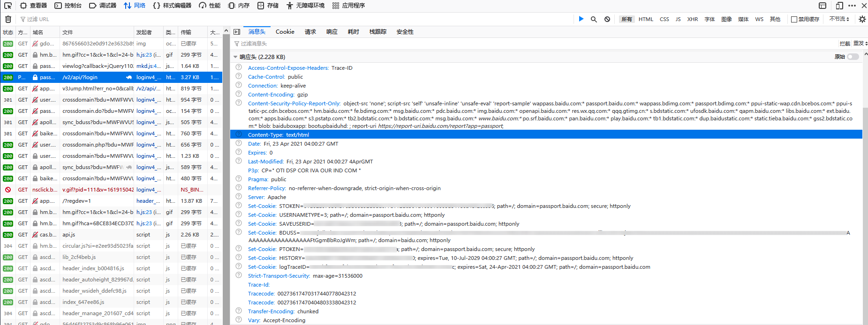868x325 pixels.
Task: Collapse the request list pane icon
Action: [237, 32]
